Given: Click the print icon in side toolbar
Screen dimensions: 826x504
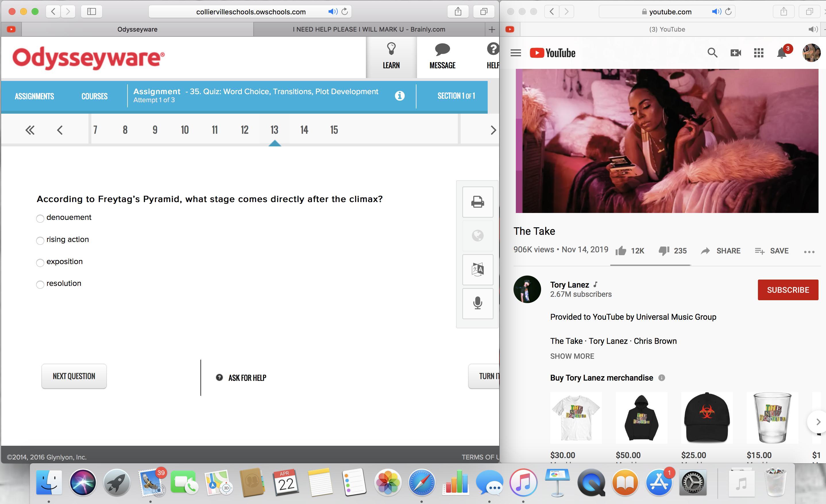Looking at the screenshot, I should (477, 202).
